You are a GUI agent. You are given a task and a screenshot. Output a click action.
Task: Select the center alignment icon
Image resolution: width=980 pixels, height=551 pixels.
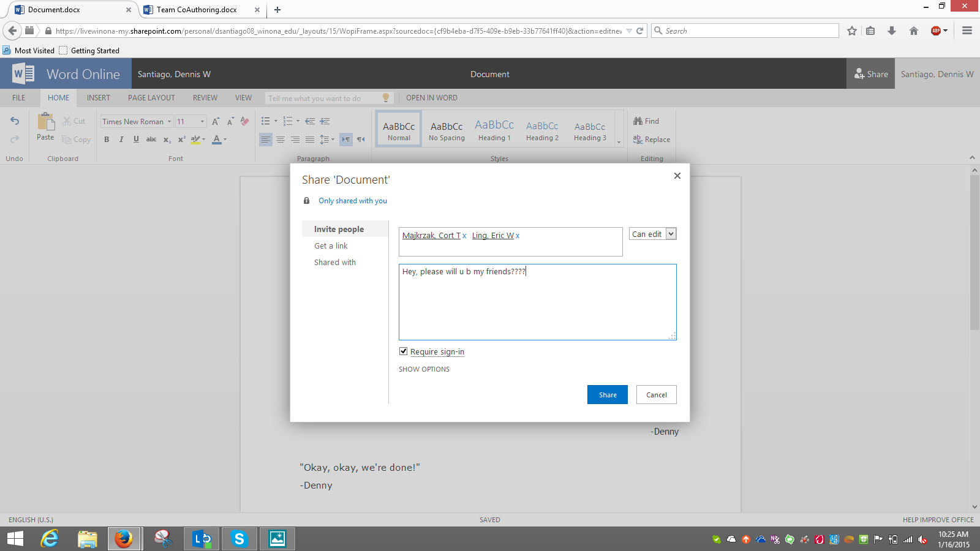click(x=281, y=140)
